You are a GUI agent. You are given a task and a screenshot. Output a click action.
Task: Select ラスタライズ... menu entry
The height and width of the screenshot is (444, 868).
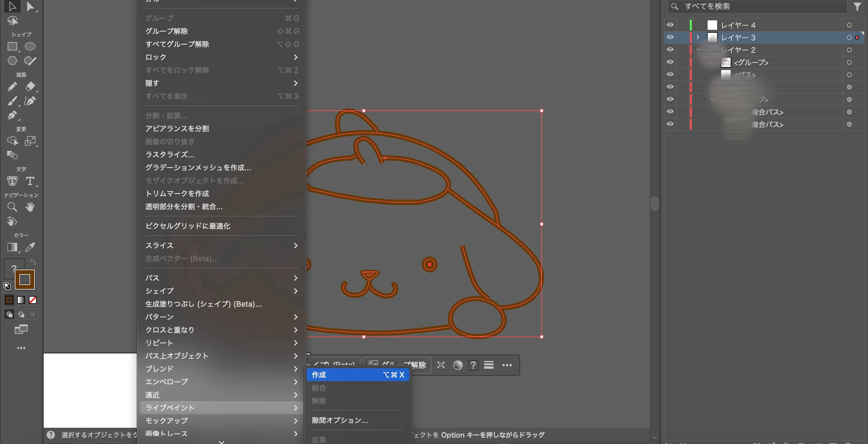click(x=170, y=155)
